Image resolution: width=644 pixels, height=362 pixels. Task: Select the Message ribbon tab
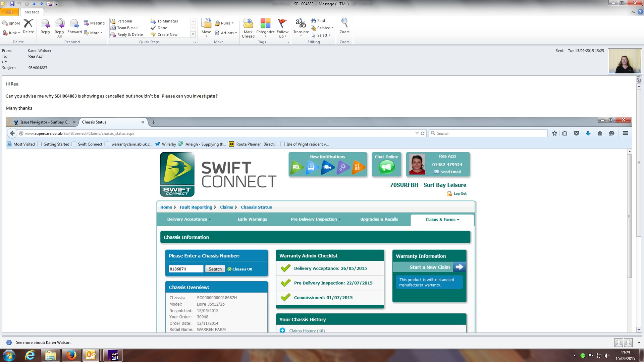point(32,12)
